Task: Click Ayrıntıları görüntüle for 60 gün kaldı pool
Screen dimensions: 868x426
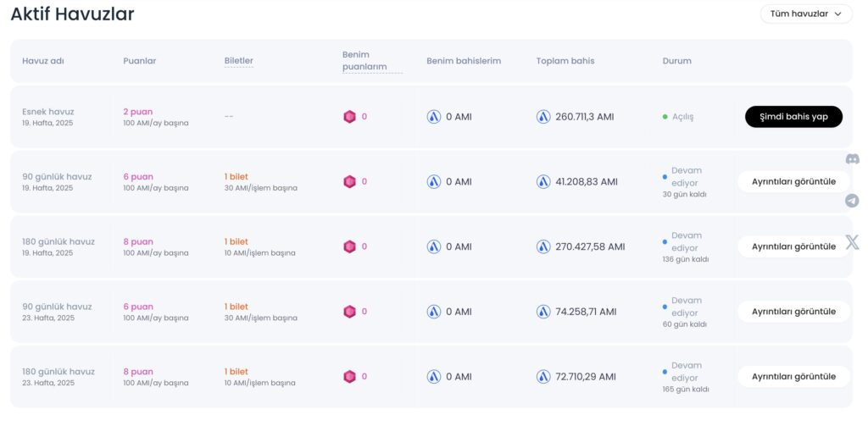Action: (x=793, y=312)
